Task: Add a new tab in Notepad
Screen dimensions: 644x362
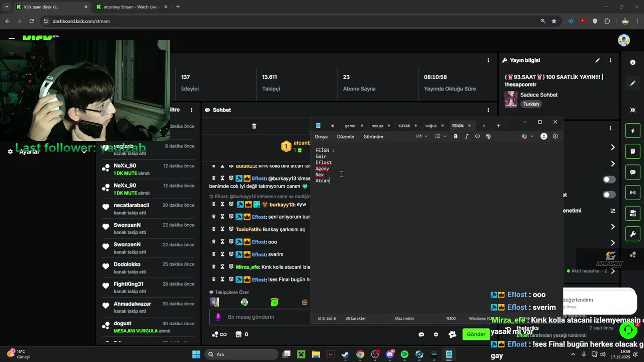Action: pos(498,126)
